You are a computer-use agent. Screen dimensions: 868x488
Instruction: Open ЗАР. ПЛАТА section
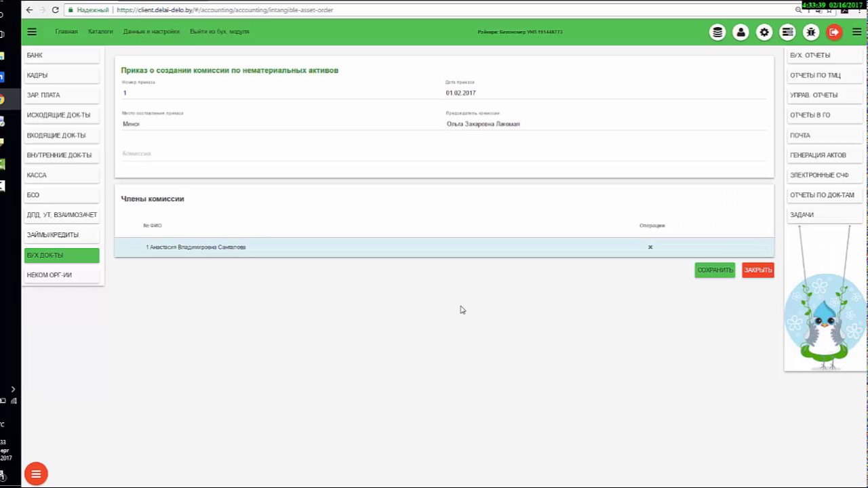pos(62,96)
